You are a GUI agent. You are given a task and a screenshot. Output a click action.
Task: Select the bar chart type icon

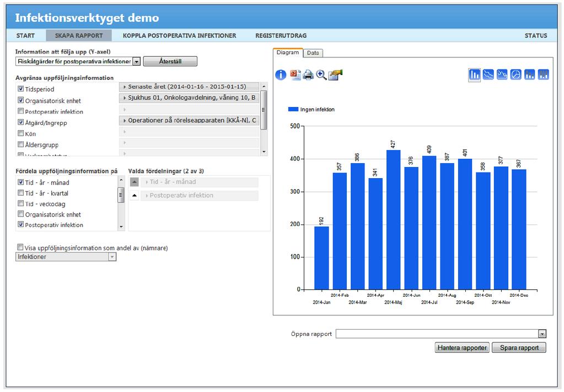(x=475, y=75)
